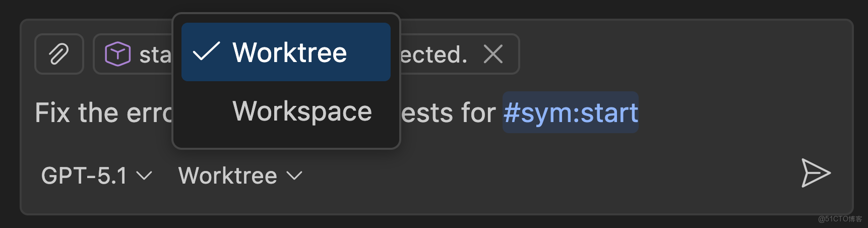
Task: Remove the attached context chip with X
Action: (x=493, y=54)
